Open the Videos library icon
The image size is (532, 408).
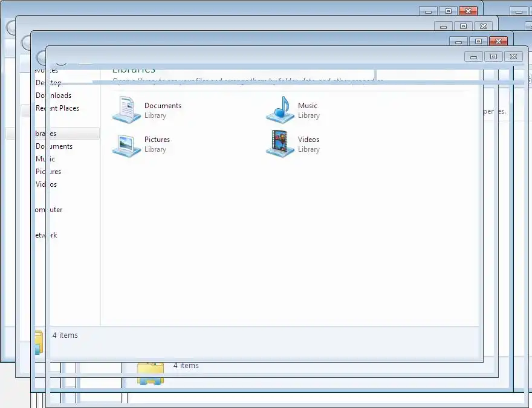coord(280,144)
